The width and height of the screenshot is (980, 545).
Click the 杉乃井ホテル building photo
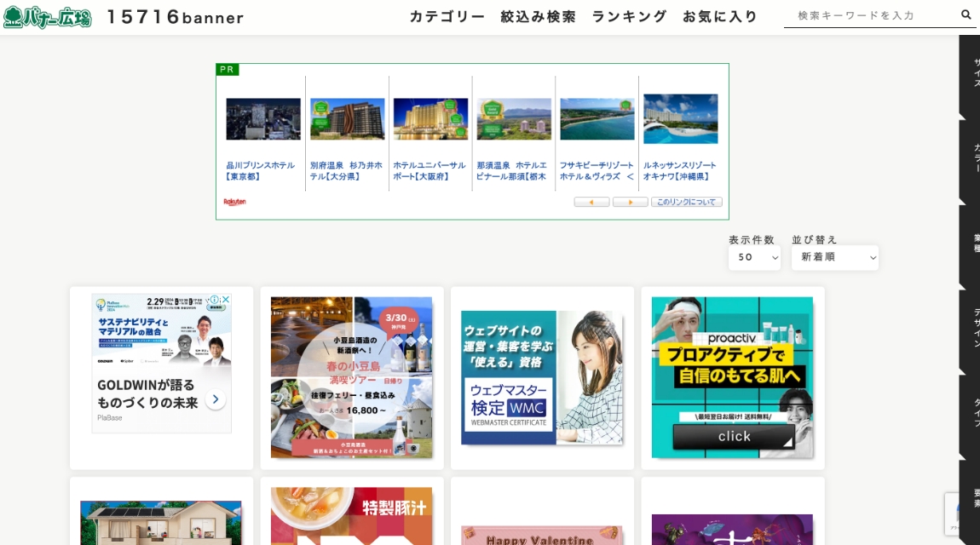pos(348,118)
